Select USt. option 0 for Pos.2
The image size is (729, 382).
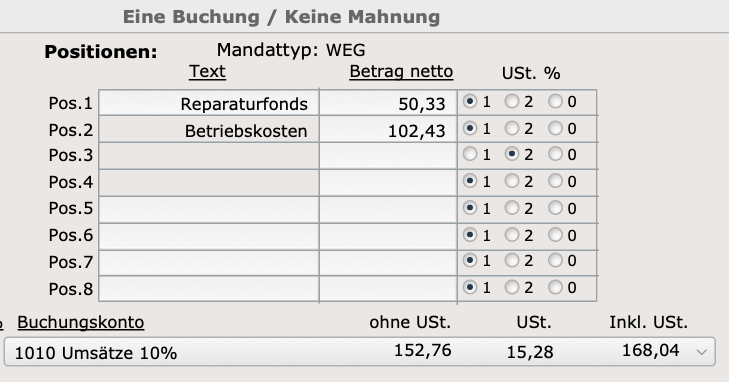(555, 128)
